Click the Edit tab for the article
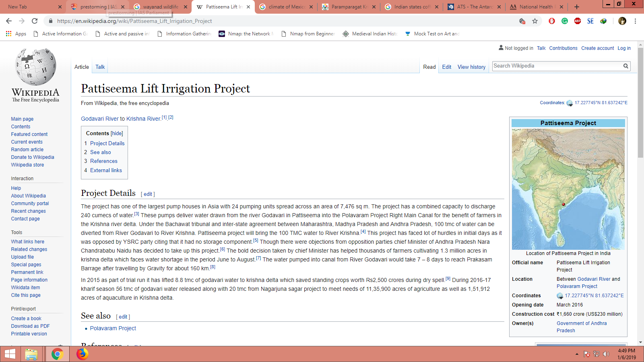Viewport: 644px width, 362px height. point(447,67)
